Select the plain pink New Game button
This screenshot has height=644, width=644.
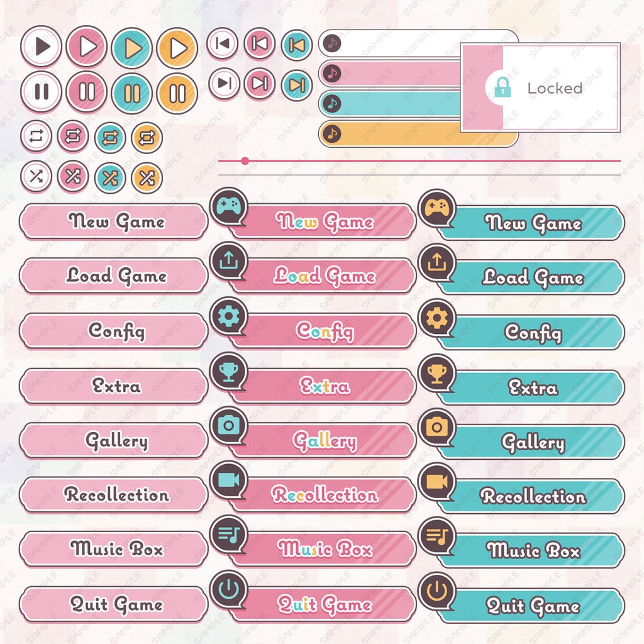click(114, 221)
